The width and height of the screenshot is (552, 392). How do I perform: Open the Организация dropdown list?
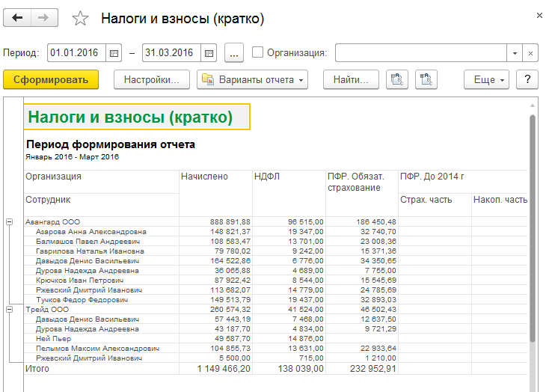(514, 53)
